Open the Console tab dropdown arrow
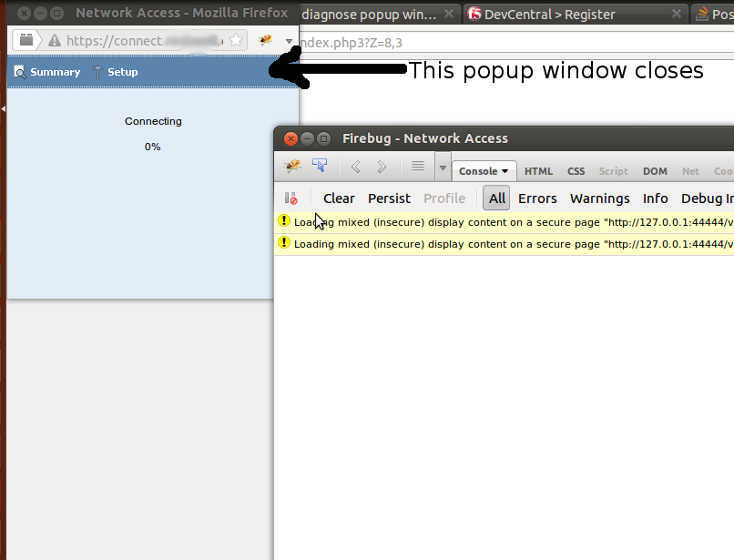This screenshot has height=560, width=734. (504, 170)
